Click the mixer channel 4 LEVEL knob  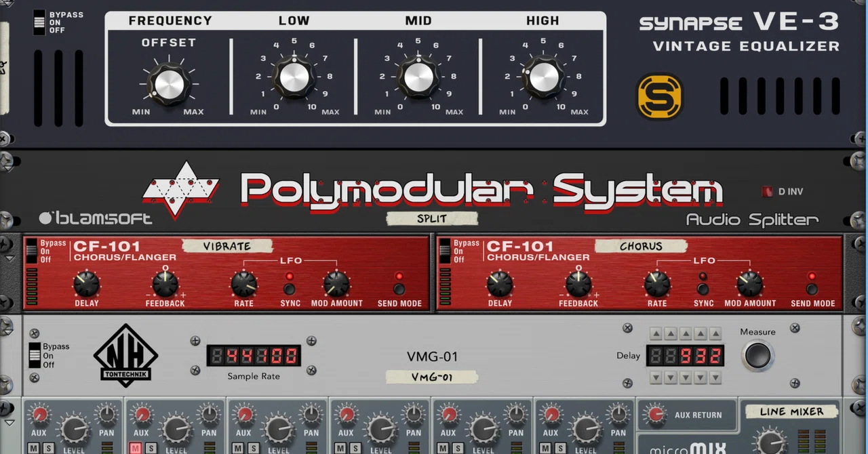tap(381, 430)
